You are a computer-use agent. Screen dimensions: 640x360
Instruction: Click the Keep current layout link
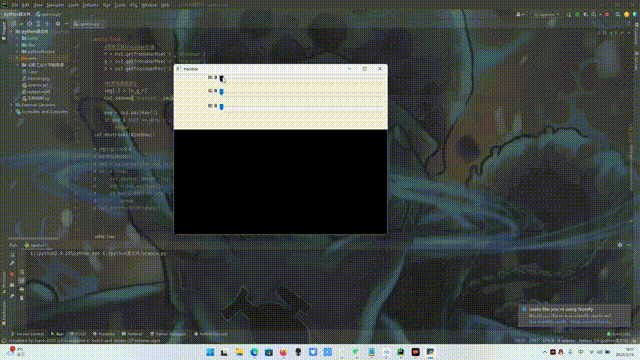point(590,322)
